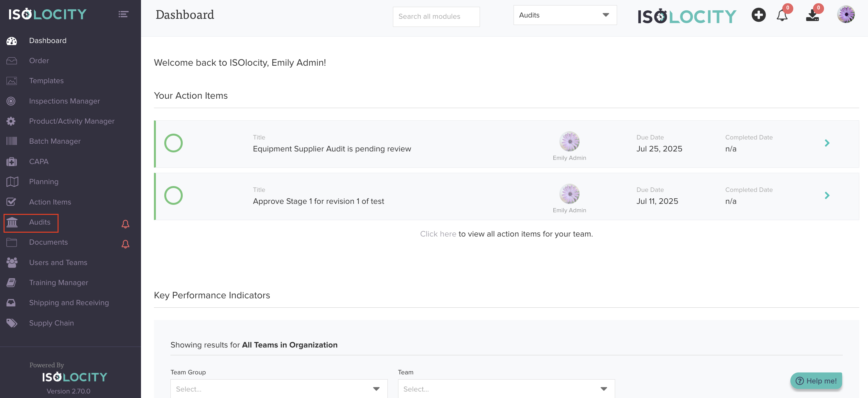Open the Equipment Supplier Audit item chevron
This screenshot has height=398, width=868.
827,143
